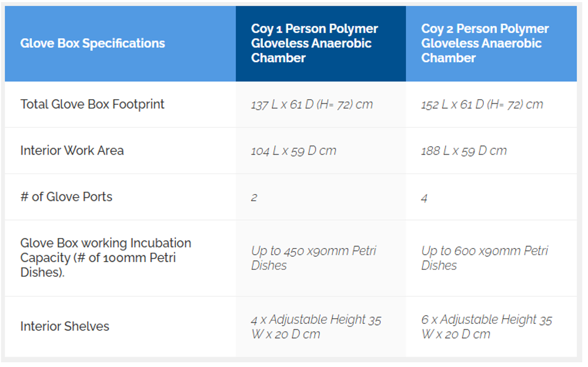Click the glove ports value 4

(x=424, y=198)
